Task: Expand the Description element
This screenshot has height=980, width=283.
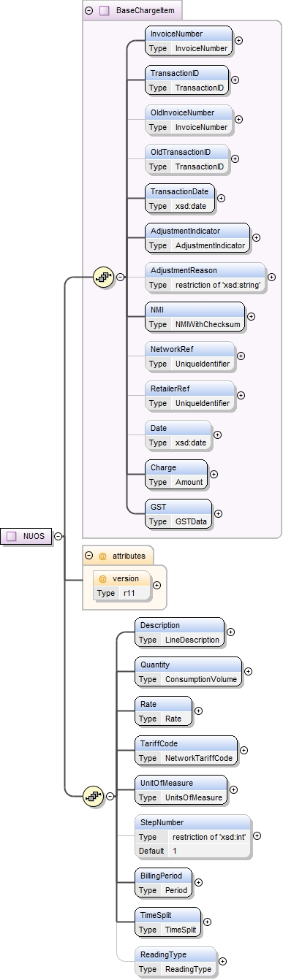Action: coord(231,632)
